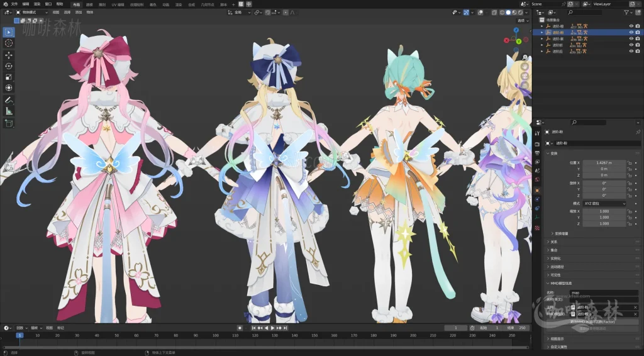
Task: Open the Output properties tab
Action: click(537, 153)
